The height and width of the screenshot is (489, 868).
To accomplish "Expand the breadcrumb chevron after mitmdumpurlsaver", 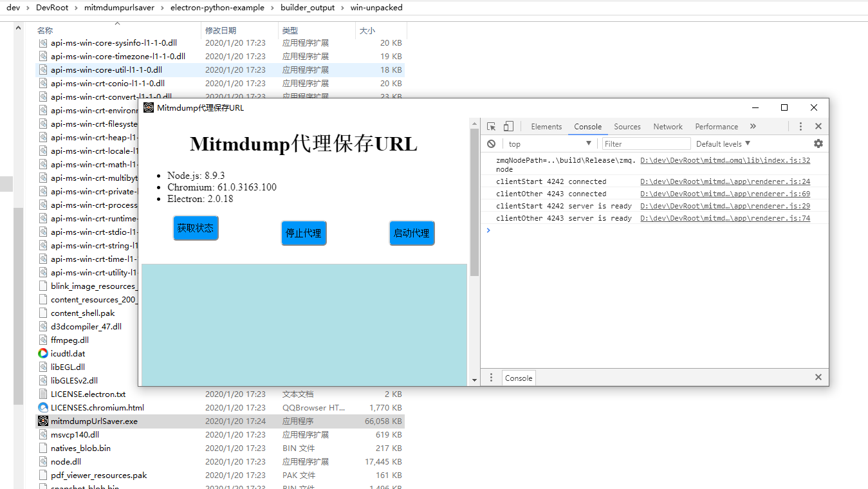I will pyautogui.click(x=162, y=8).
